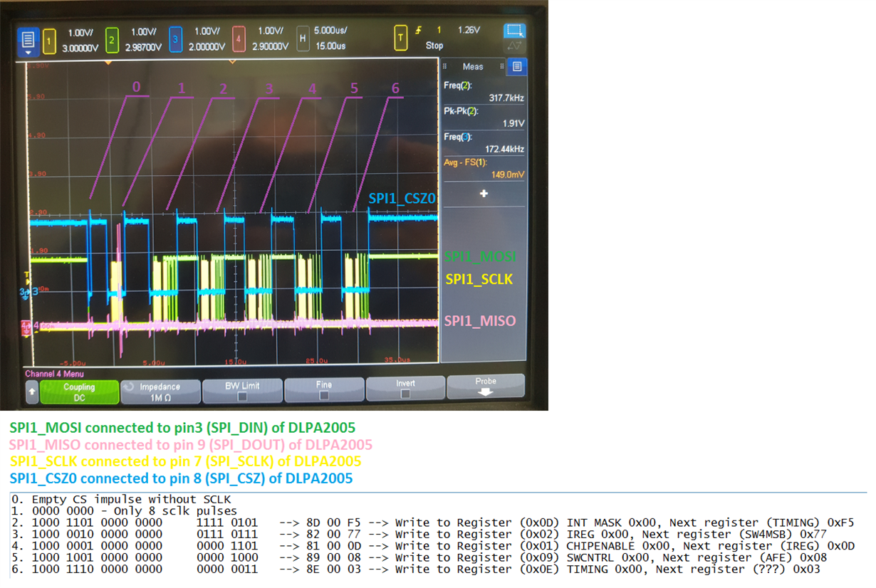The image size is (876, 588).
Task: Click the 1.26V trigger level value
Action: click(x=469, y=30)
